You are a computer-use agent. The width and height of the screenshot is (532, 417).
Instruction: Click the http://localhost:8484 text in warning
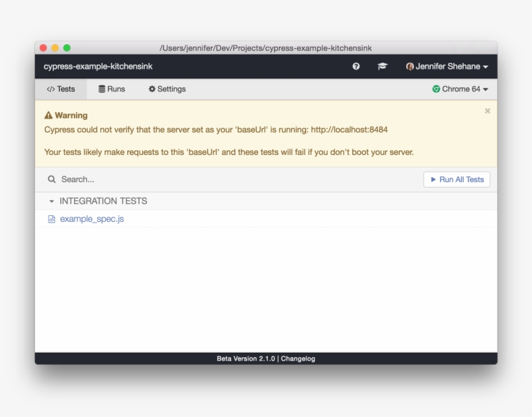pyautogui.click(x=349, y=130)
